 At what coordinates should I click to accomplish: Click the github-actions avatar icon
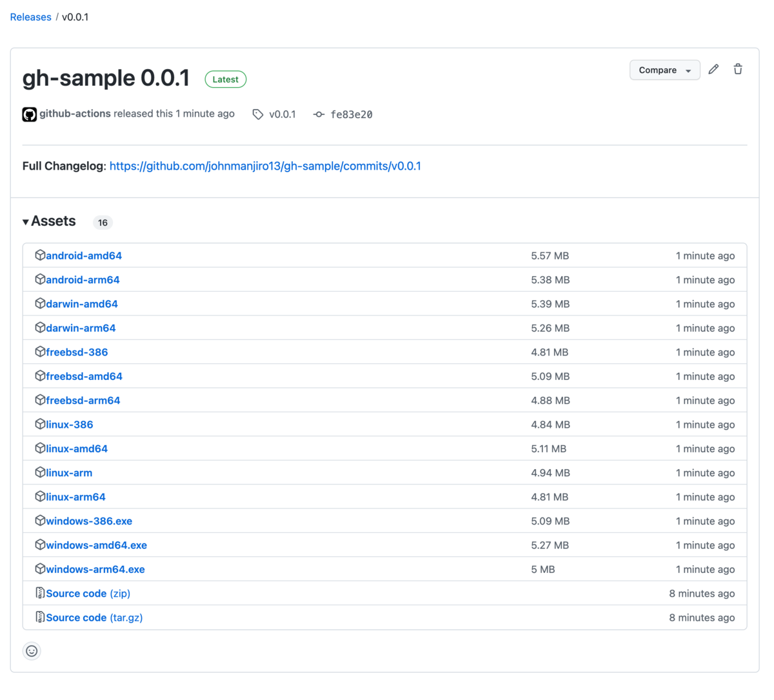click(30, 114)
